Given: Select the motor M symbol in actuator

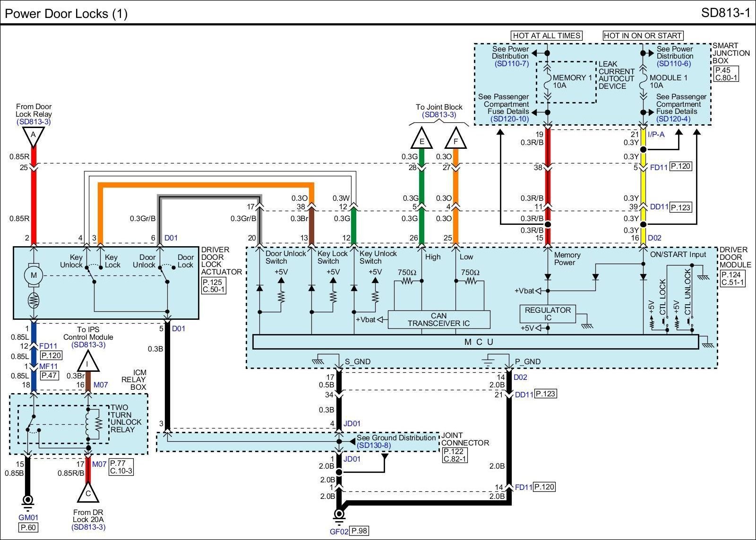Looking at the screenshot, I should [x=34, y=275].
